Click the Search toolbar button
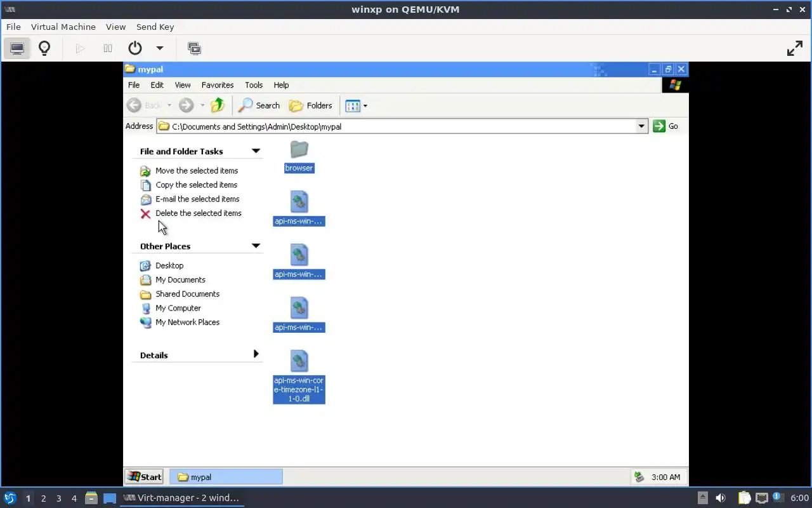This screenshot has width=812, height=508. tap(259, 105)
